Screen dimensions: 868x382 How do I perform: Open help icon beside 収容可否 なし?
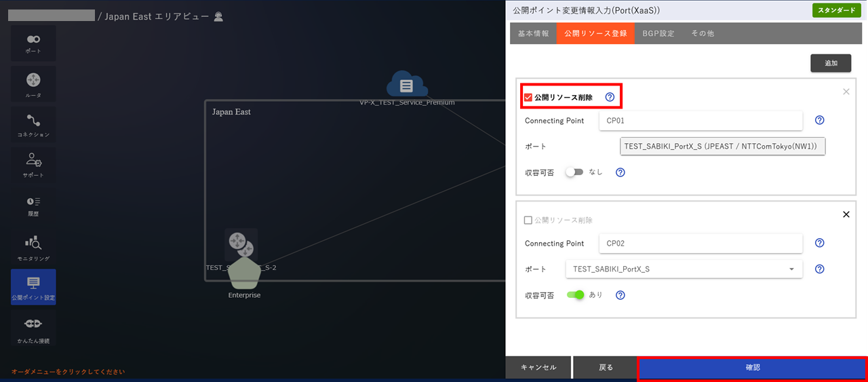coord(620,172)
